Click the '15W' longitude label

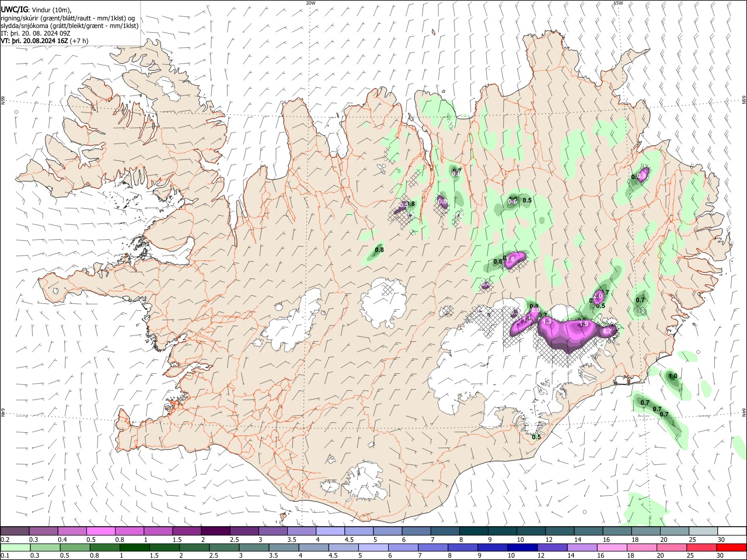[x=618, y=3]
